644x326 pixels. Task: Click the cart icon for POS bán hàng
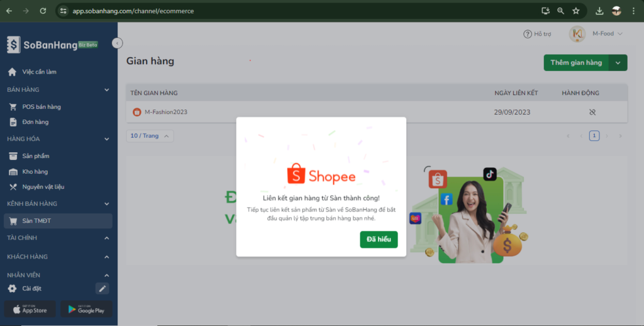tap(13, 107)
